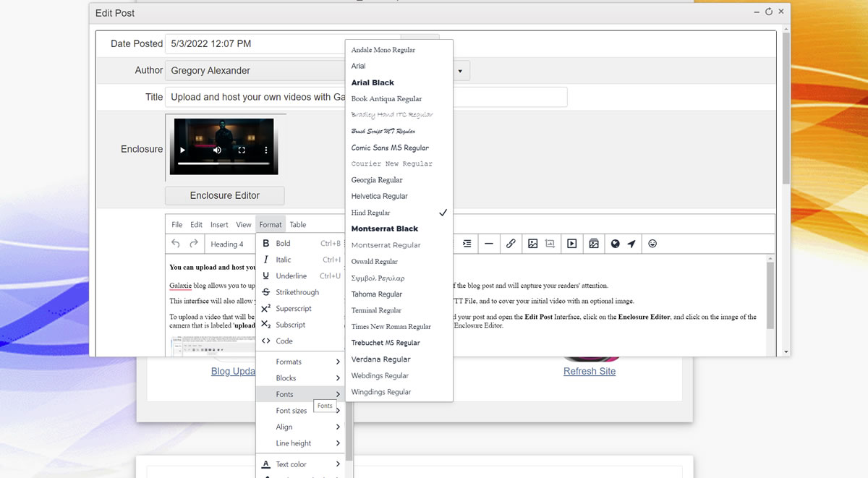
Task: Apply Italic from the Format menu
Action: pyautogui.click(x=300, y=260)
